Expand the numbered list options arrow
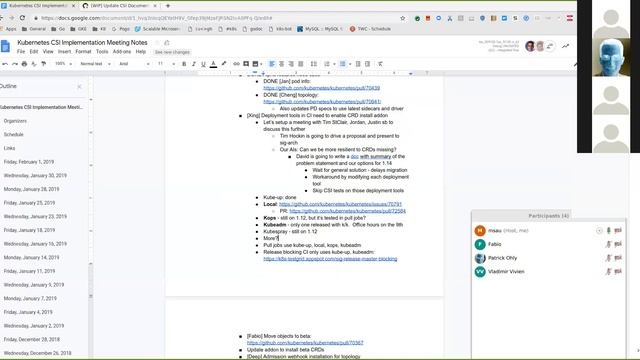 334,64
